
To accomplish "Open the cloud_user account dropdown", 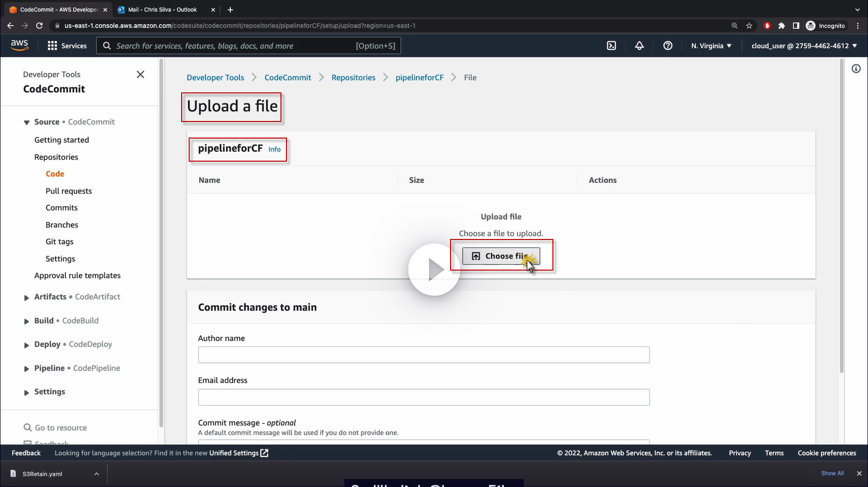I will click(x=804, y=46).
